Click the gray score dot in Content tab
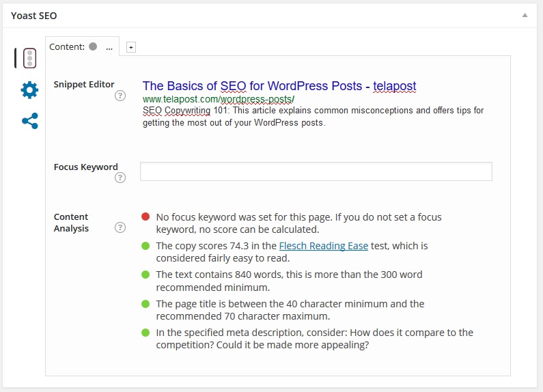 (93, 46)
